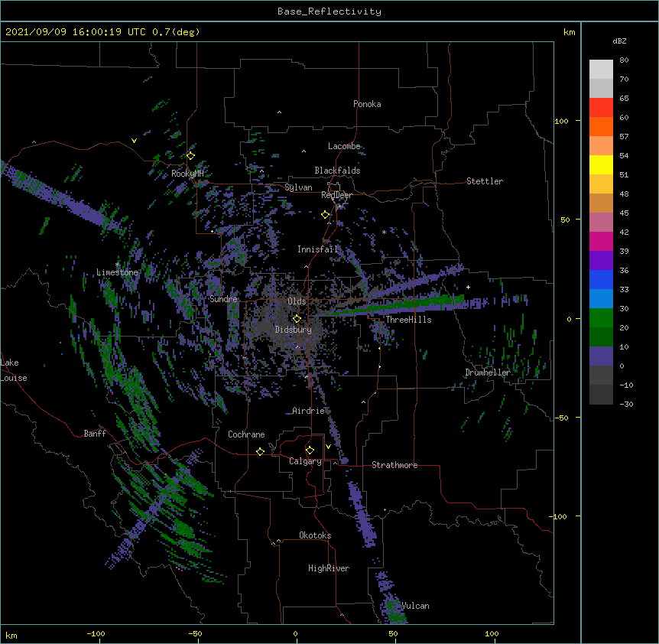Click the Vulcan town label
659x644 pixels.
(415, 606)
